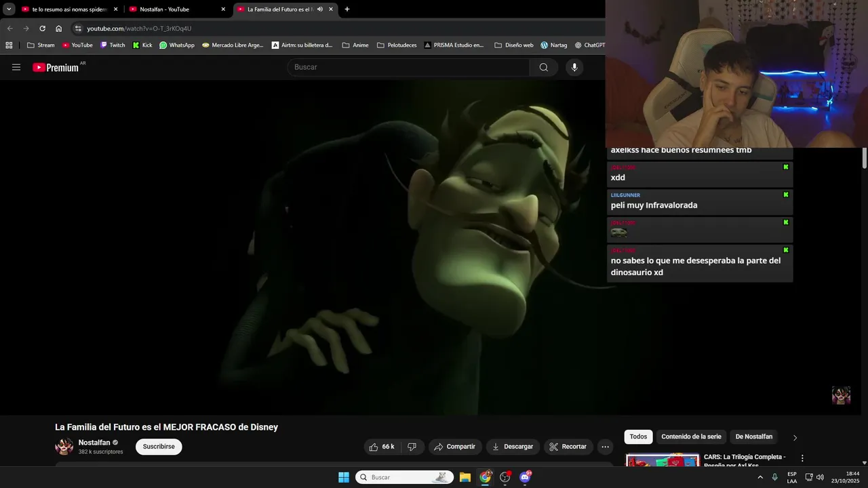This screenshot has width=868, height=488.
Task: Open a new browser tab
Action: coord(347,9)
